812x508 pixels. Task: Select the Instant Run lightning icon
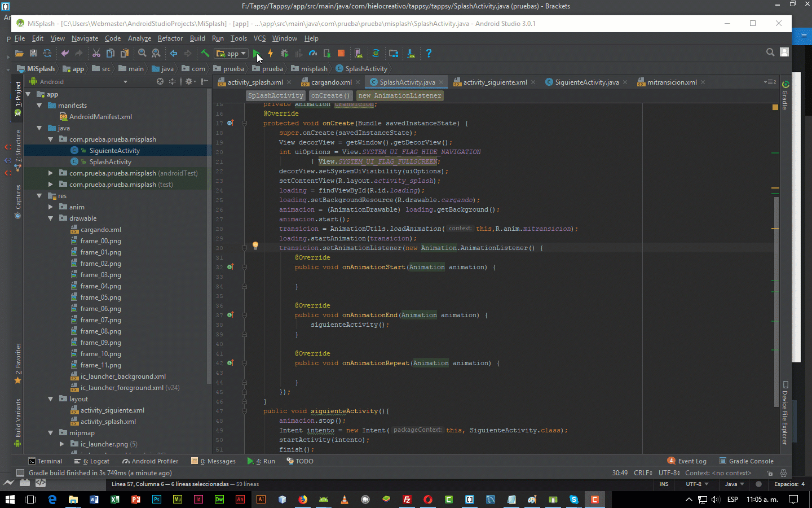[271, 52]
